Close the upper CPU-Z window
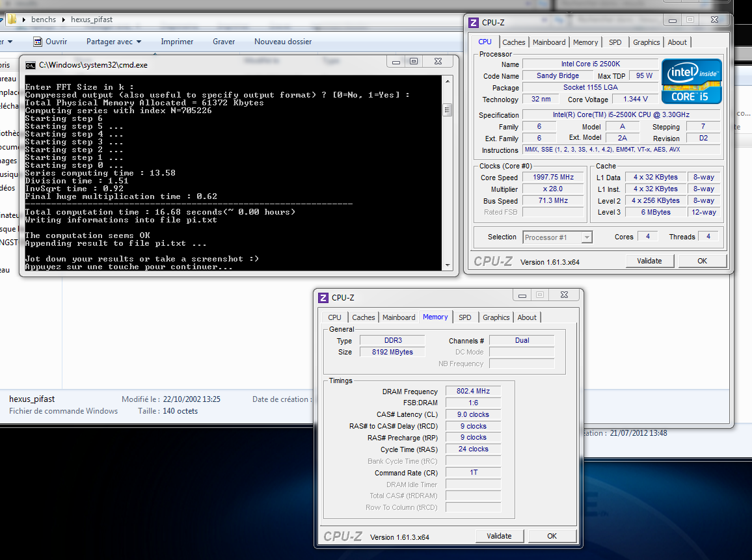Image resolution: width=752 pixels, height=560 pixels. tap(714, 20)
